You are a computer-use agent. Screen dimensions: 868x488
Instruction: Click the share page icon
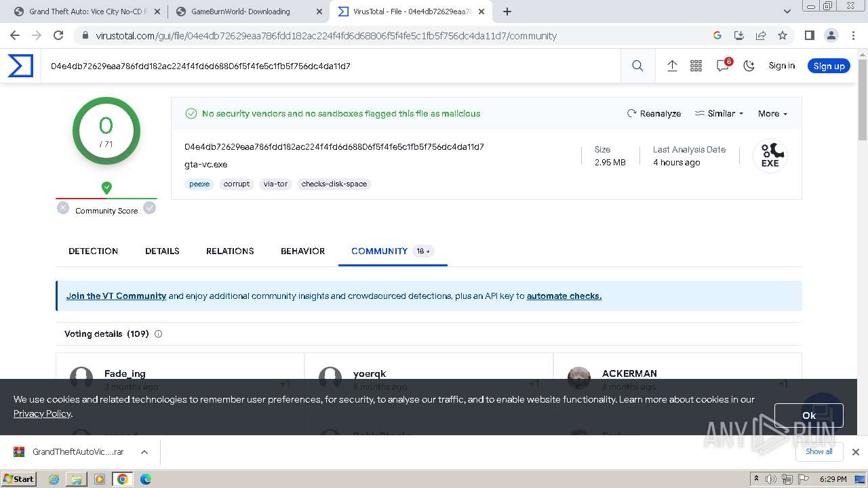coord(761,35)
